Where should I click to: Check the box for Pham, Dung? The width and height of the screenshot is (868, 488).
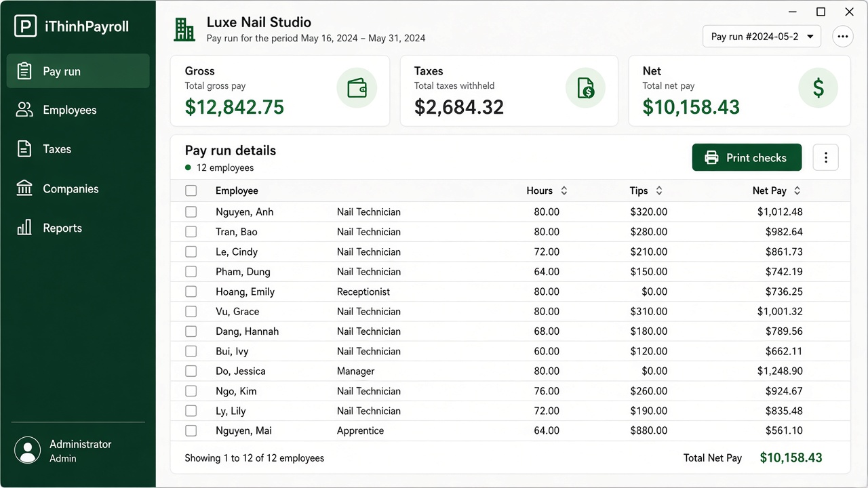click(191, 272)
